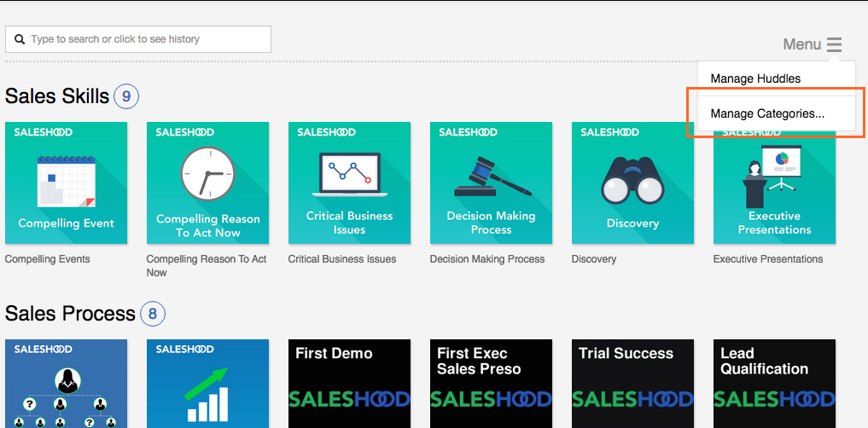Open the First Exec Sales Preso tile
The width and height of the screenshot is (868, 428).
point(491,384)
